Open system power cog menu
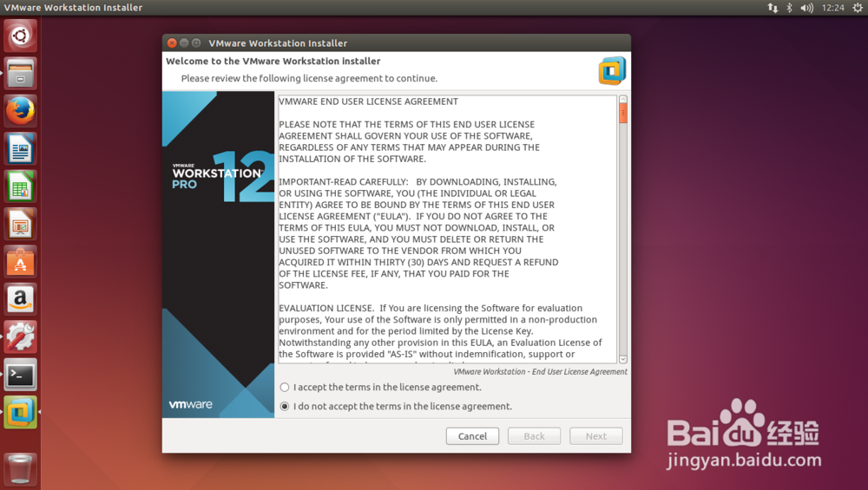The width and height of the screenshot is (868, 490). (857, 8)
